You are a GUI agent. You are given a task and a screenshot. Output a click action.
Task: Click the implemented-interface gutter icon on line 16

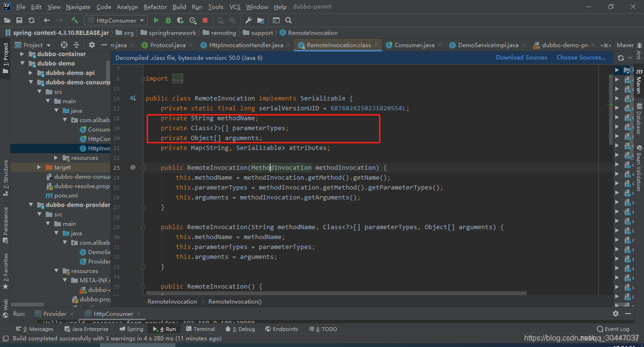133,98
